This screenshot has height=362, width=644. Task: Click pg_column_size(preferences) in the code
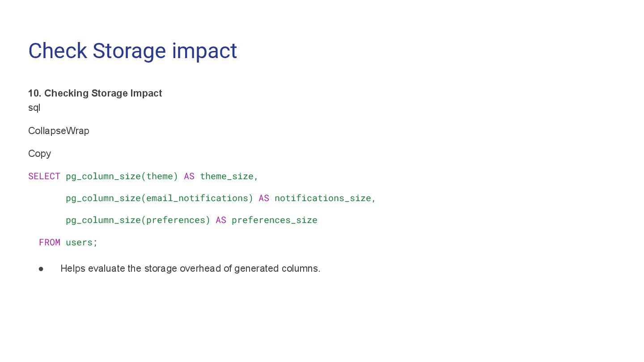[138, 220]
